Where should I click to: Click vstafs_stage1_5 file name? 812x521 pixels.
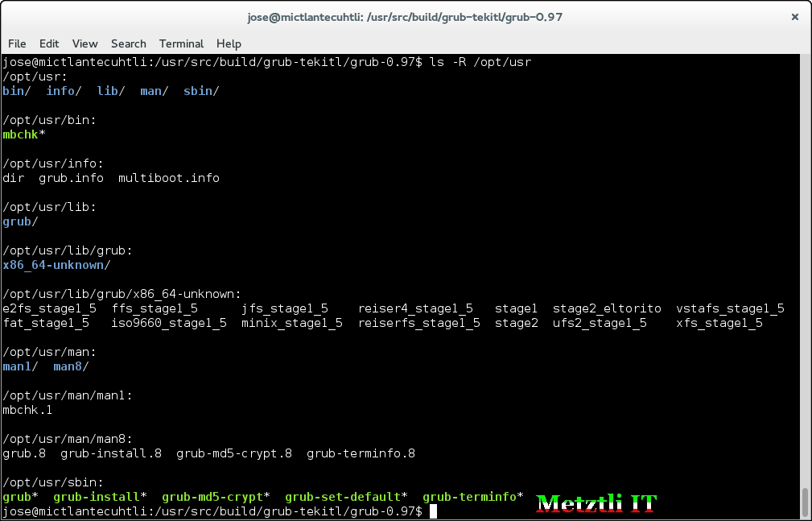(x=730, y=309)
